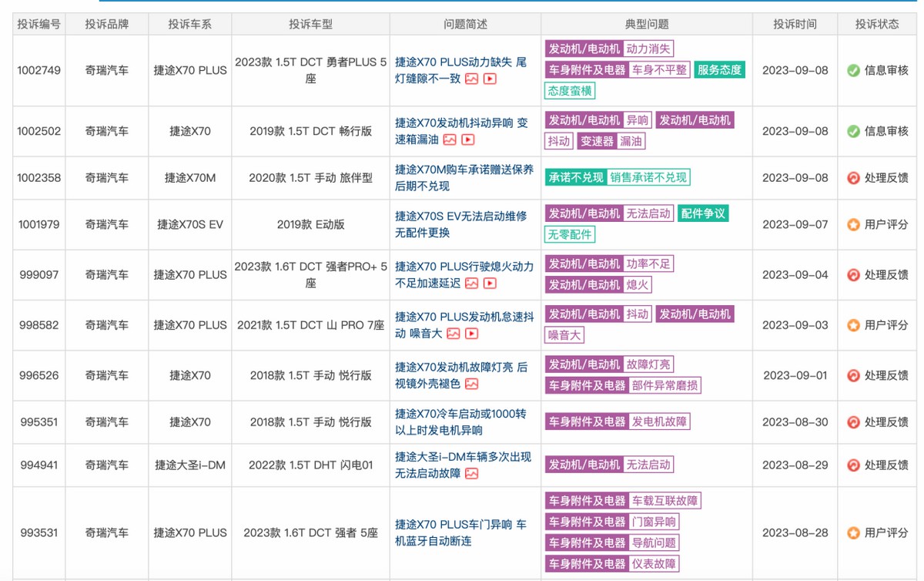The height and width of the screenshot is (581, 924).
Task: Select the green '配件争议' tag
Action: click(703, 213)
